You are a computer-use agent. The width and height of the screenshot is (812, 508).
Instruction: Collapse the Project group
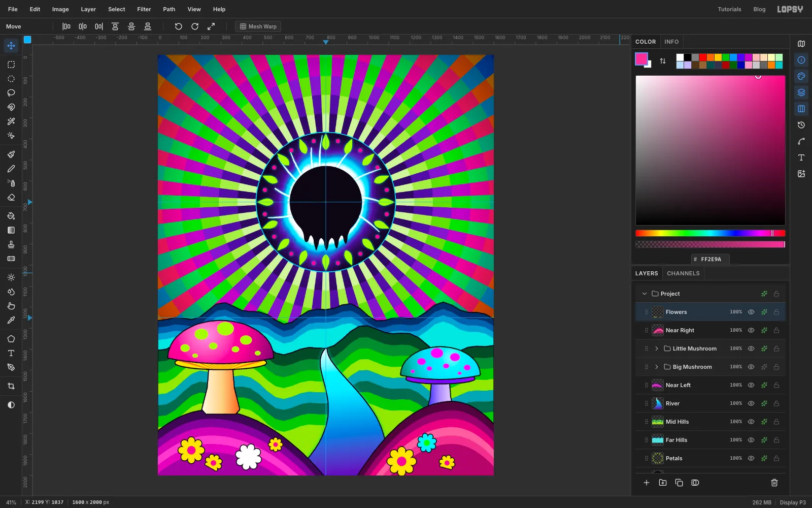coord(645,294)
